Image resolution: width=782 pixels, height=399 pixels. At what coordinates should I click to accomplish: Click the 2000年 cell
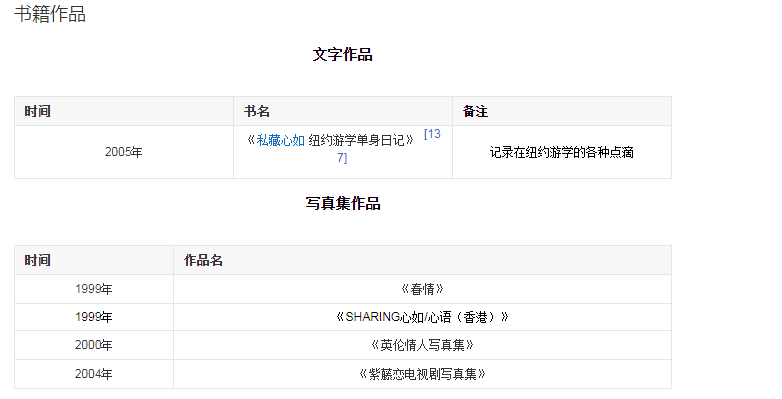click(x=94, y=345)
